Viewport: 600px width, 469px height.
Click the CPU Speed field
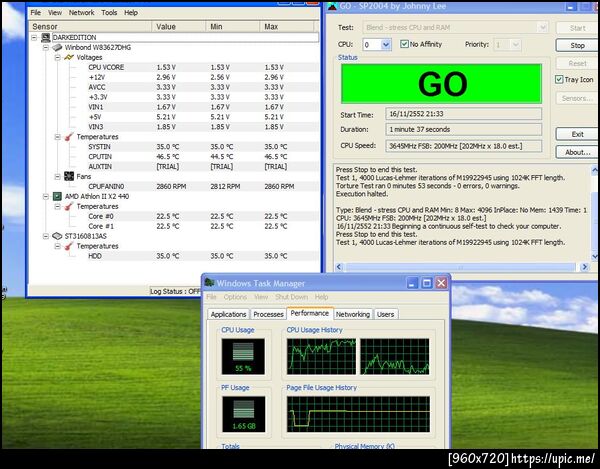463,146
